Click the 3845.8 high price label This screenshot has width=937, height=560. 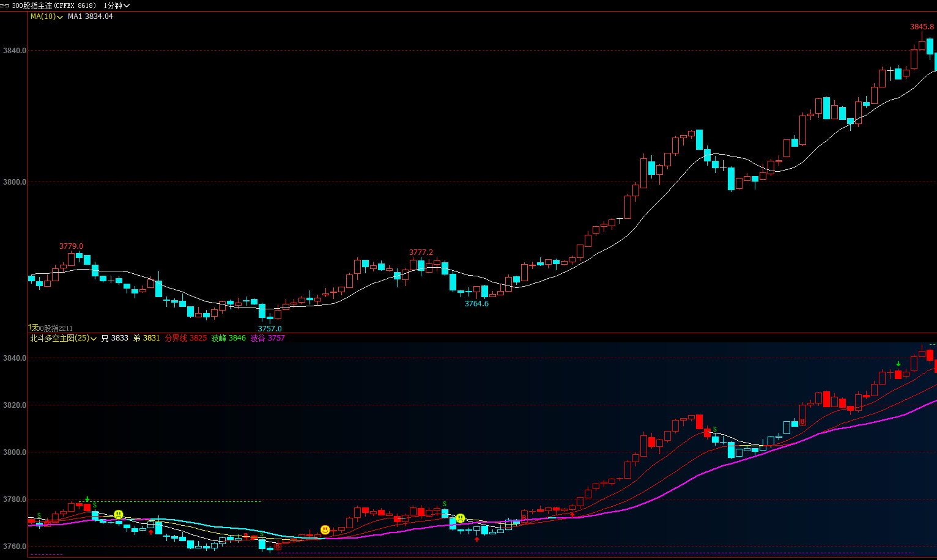pyautogui.click(x=922, y=27)
